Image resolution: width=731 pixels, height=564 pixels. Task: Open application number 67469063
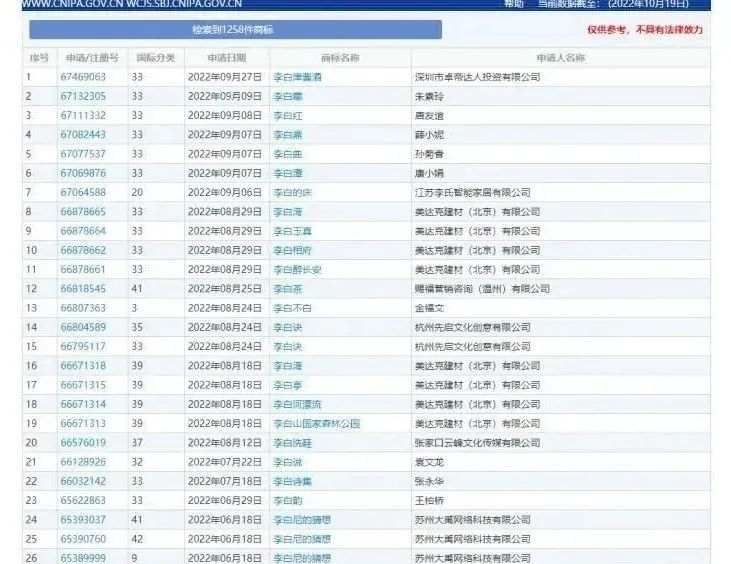click(x=83, y=77)
